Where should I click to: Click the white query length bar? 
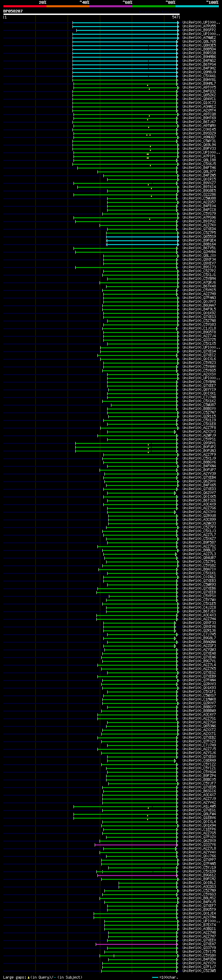tap(92, 14)
